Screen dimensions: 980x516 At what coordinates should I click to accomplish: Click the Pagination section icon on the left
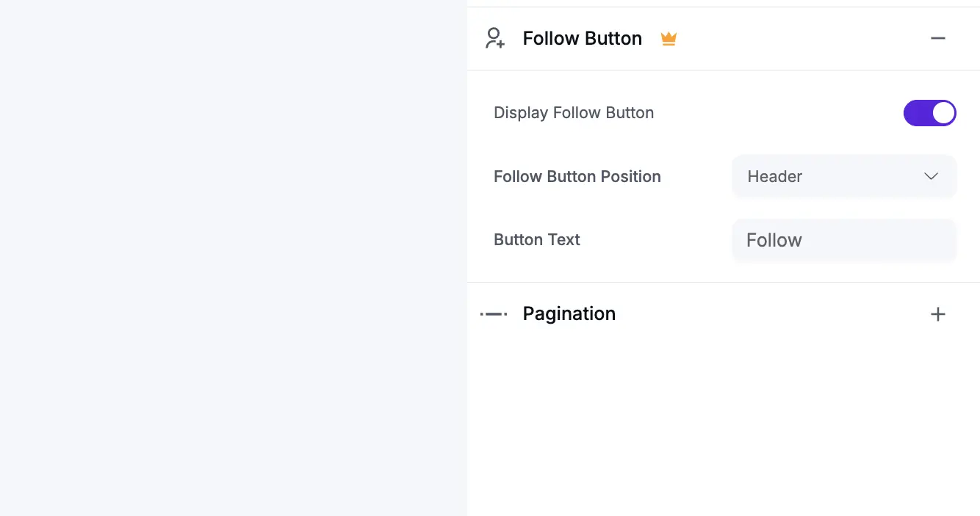pos(493,313)
